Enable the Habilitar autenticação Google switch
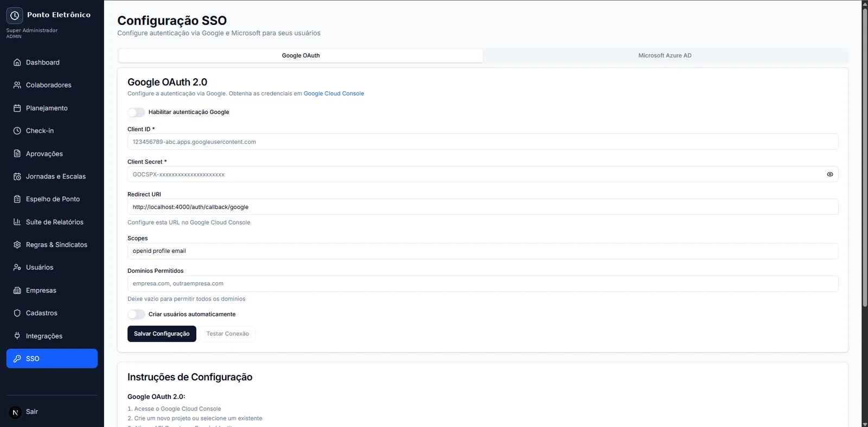 click(x=136, y=112)
